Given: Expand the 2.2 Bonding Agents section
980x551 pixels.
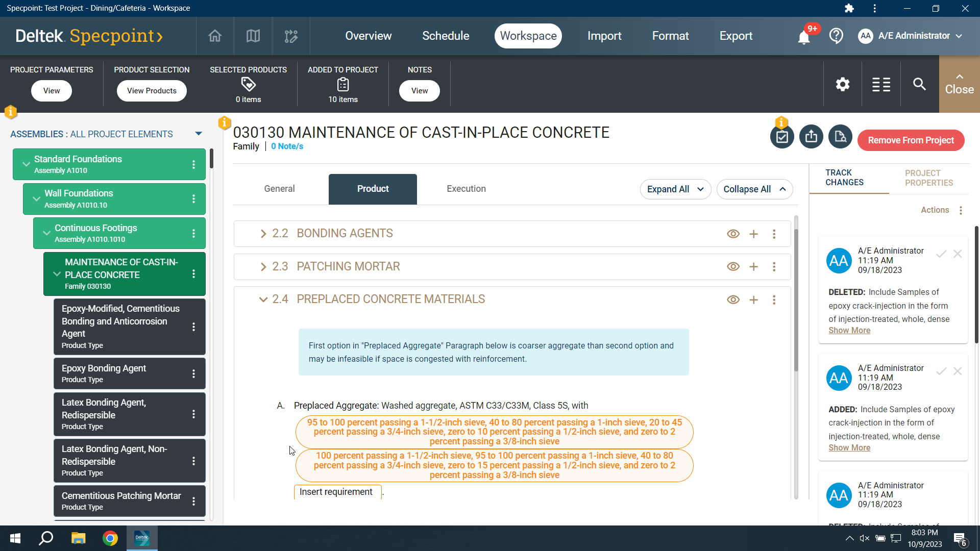Looking at the screenshot, I should click(263, 234).
